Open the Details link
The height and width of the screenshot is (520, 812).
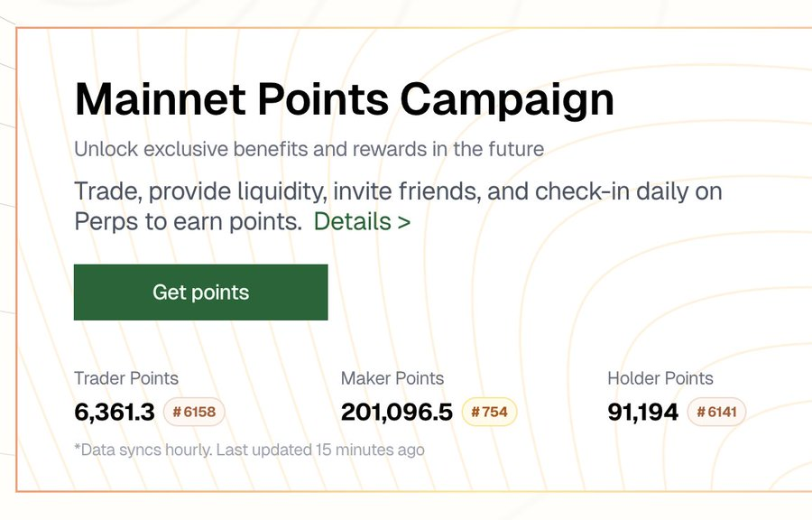[x=353, y=222]
